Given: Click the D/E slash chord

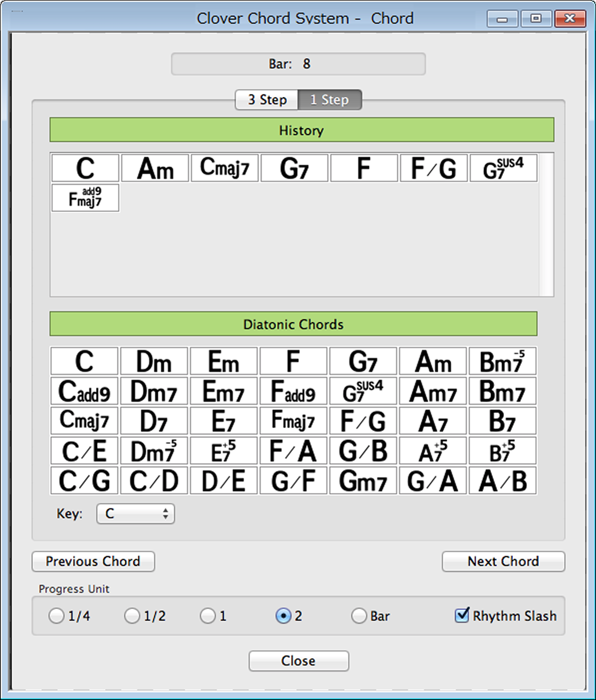Looking at the screenshot, I should (x=223, y=480).
